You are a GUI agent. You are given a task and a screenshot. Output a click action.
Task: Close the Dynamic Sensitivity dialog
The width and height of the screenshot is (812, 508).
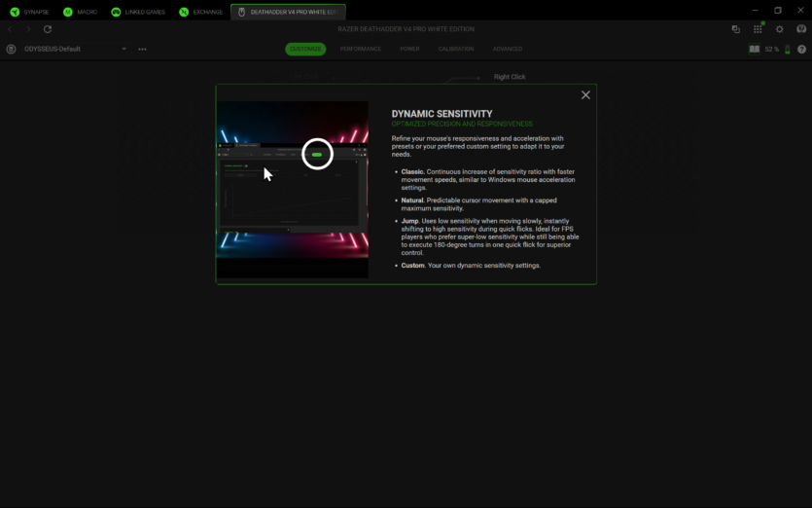pyautogui.click(x=585, y=95)
